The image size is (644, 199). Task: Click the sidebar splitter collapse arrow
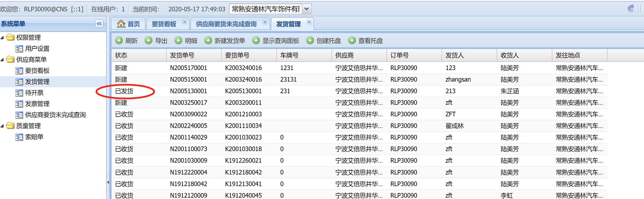click(x=108, y=182)
